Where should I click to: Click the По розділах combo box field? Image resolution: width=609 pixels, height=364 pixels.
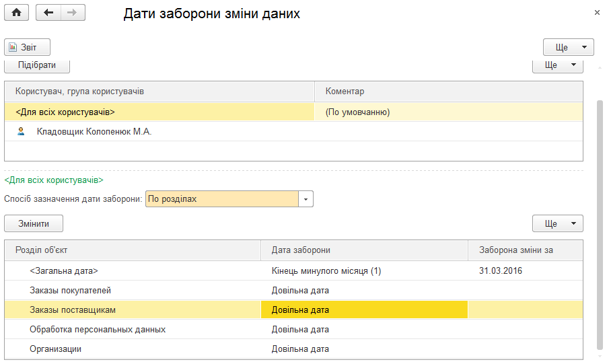coord(222,199)
